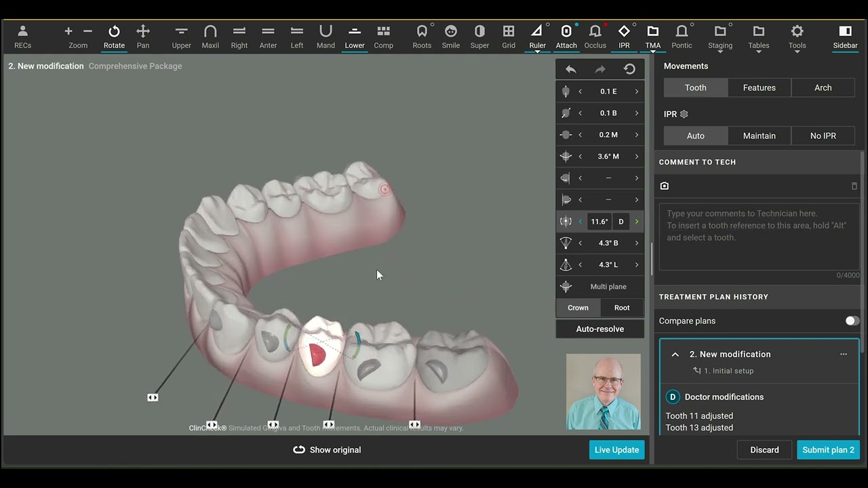This screenshot has width=868, height=488.
Task: Click the zoom in plus icon
Action: (68, 31)
